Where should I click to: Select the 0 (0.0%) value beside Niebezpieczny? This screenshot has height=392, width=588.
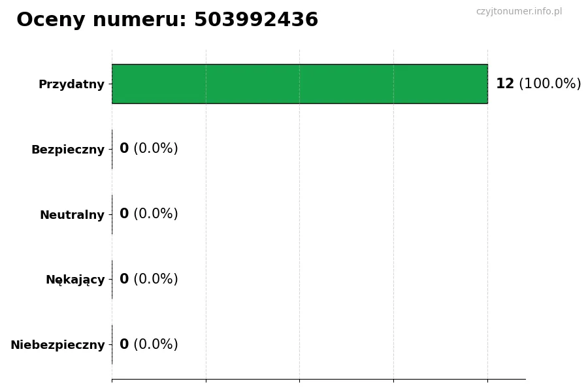pos(149,345)
